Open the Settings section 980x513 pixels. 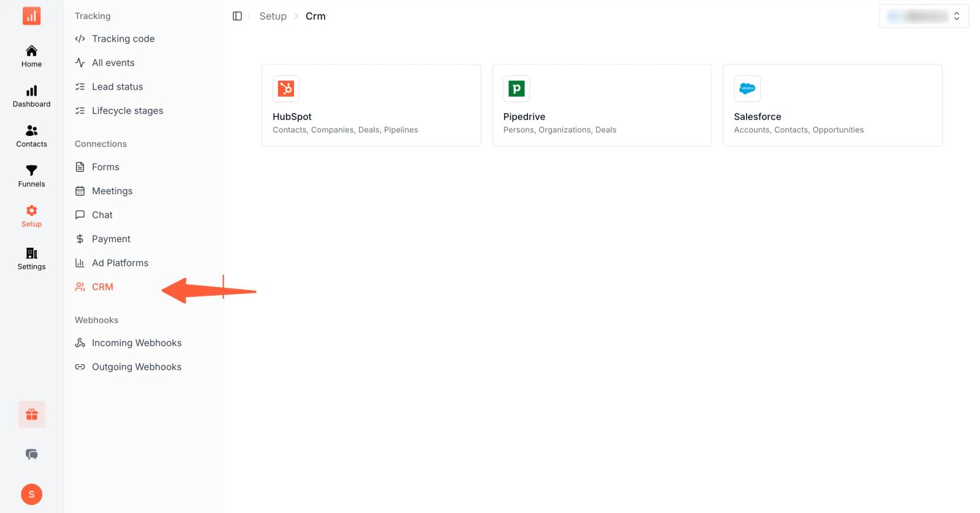(31, 259)
